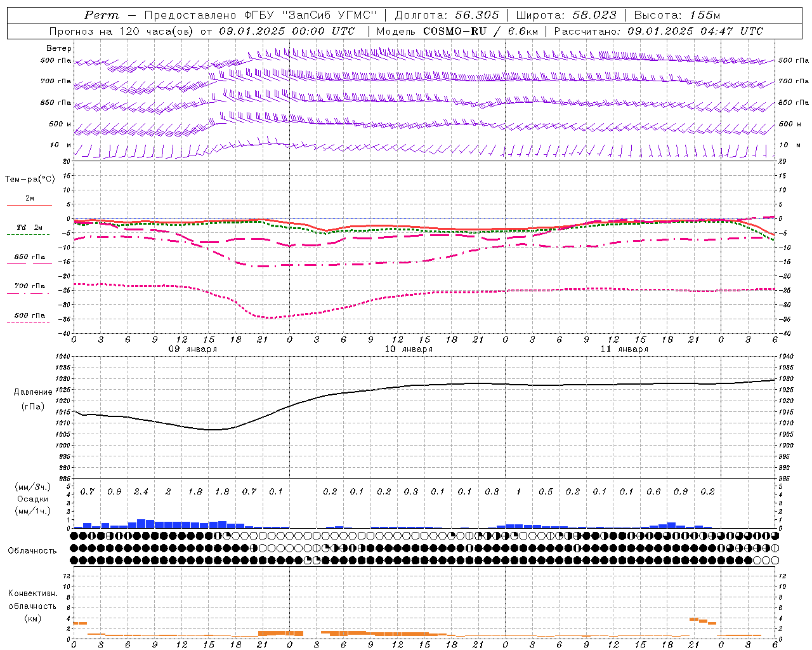This screenshot has width=812, height=650.
Task: Click the Модель COSMO-RU / 6.6км label
Action: (457, 31)
